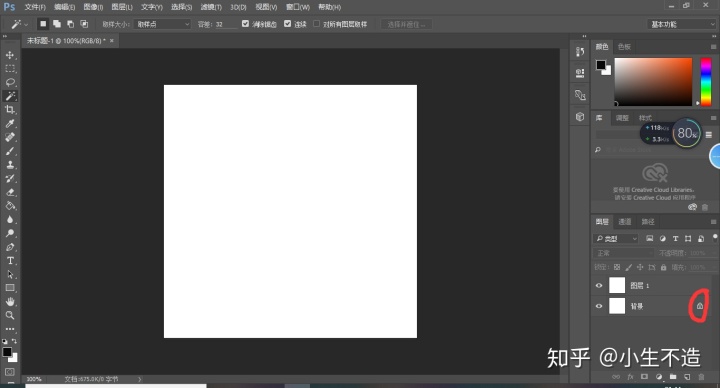The image size is (720, 388).
Task: Select the Pen tool
Action: (10, 247)
